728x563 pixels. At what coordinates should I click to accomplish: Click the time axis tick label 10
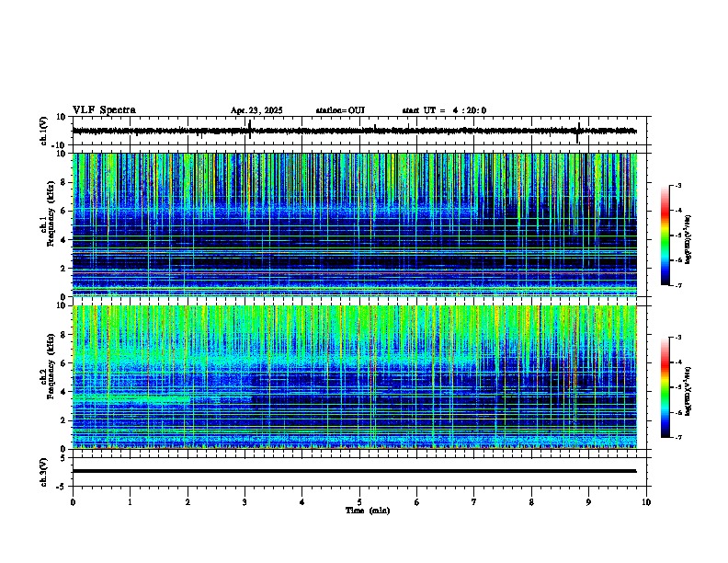point(646,502)
